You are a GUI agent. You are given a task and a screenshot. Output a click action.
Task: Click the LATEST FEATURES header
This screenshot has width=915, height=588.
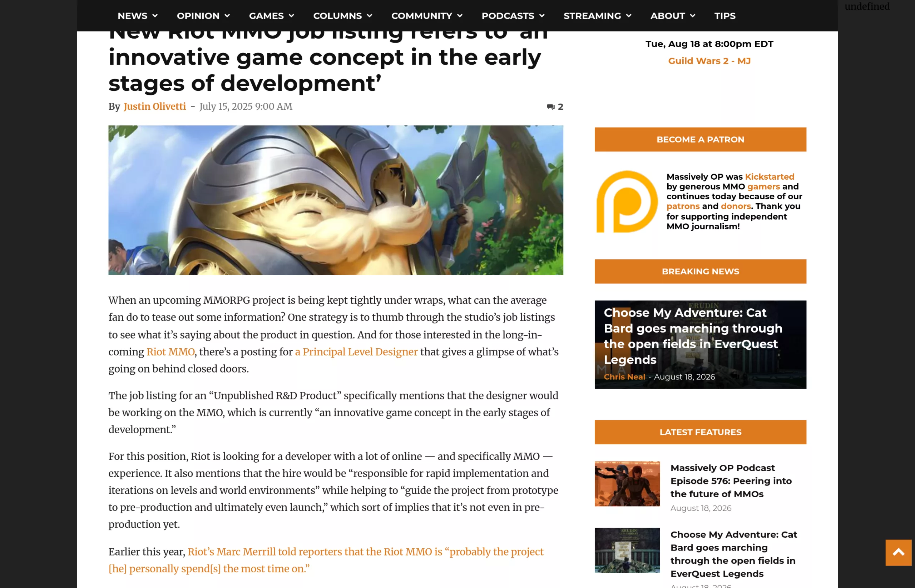point(700,432)
